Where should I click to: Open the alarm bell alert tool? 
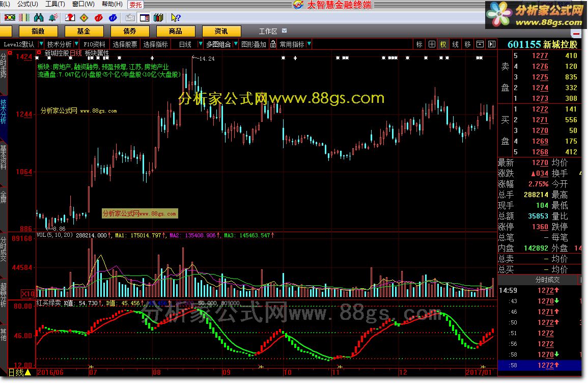(53, 18)
